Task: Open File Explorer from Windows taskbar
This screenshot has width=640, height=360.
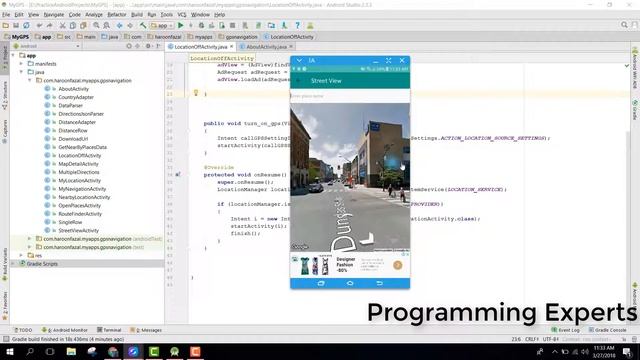Action: 71,351
